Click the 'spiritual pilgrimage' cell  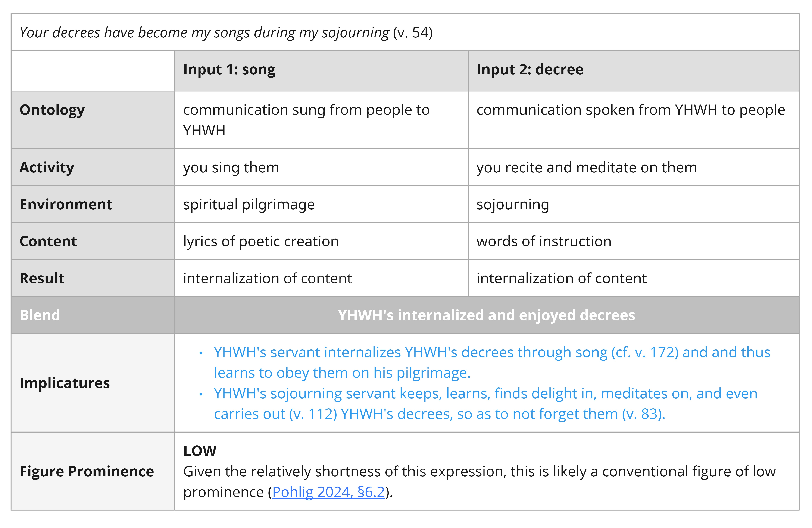[321, 204]
